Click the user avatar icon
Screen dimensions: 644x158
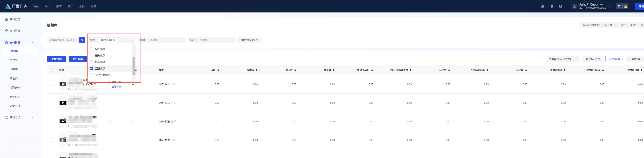574,6
